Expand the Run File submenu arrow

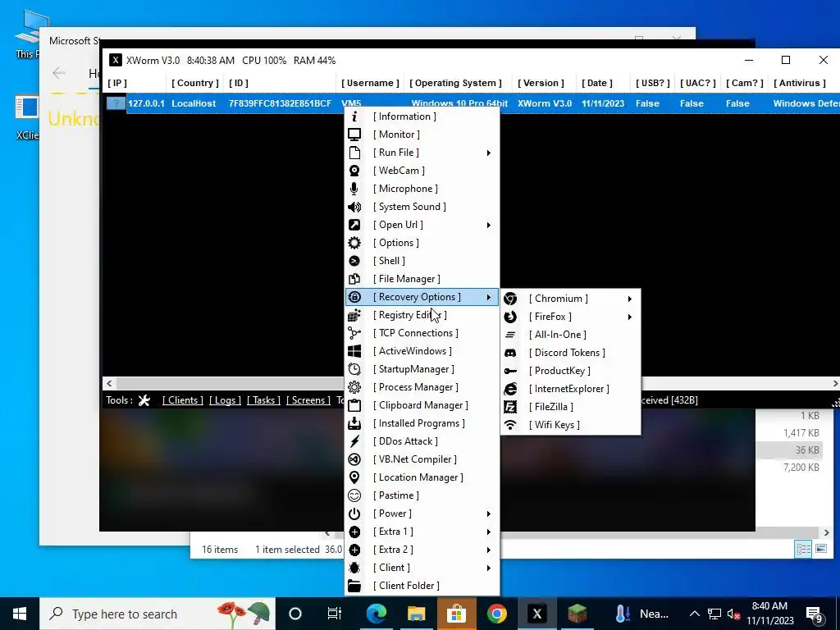tap(489, 153)
